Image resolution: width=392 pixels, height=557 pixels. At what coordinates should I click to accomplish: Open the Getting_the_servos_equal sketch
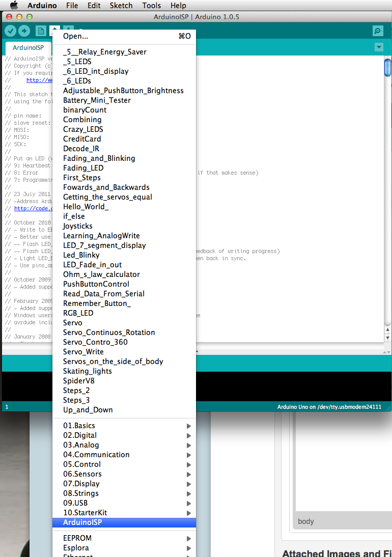coord(124,197)
